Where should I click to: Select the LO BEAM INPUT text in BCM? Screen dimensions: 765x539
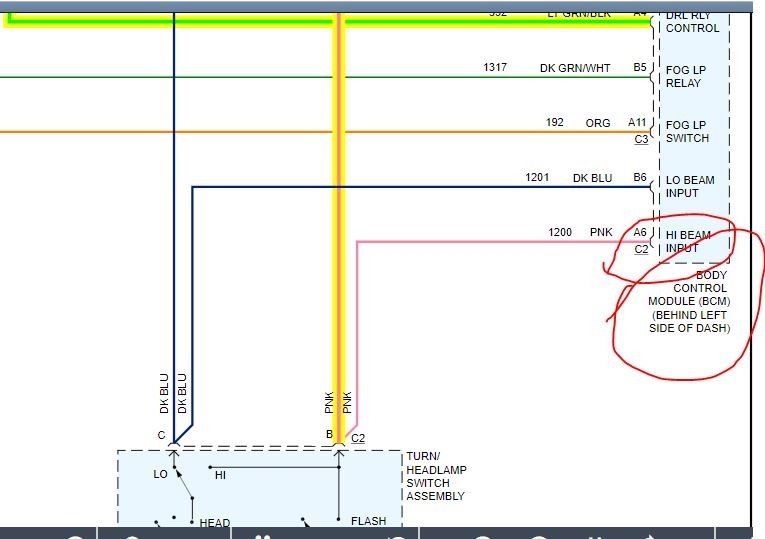[690, 186]
